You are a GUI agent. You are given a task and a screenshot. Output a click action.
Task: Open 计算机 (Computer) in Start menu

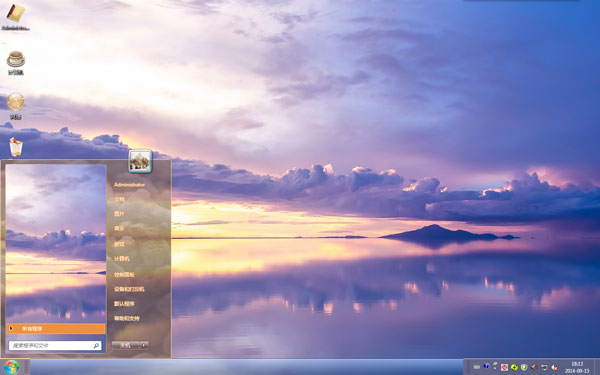[122, 259]
